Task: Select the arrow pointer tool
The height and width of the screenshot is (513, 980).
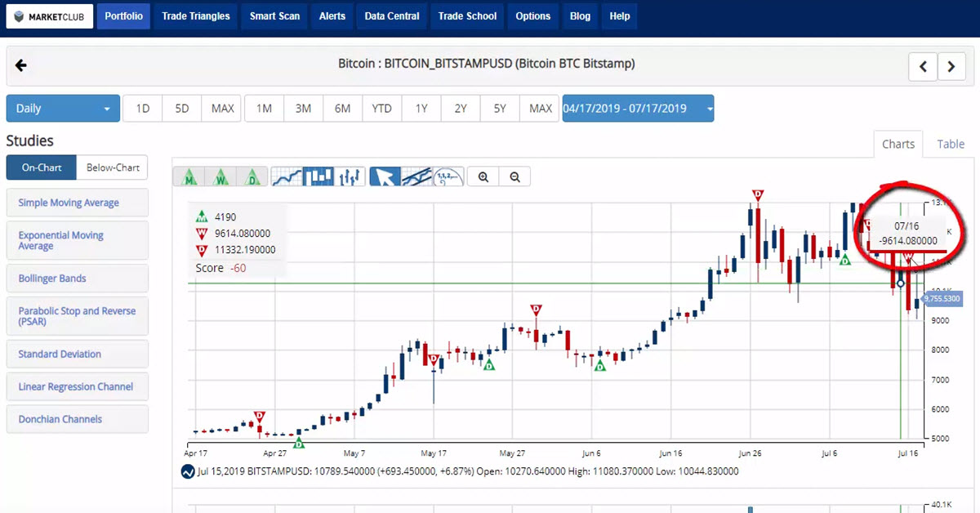Action: (x=385, y=176)
